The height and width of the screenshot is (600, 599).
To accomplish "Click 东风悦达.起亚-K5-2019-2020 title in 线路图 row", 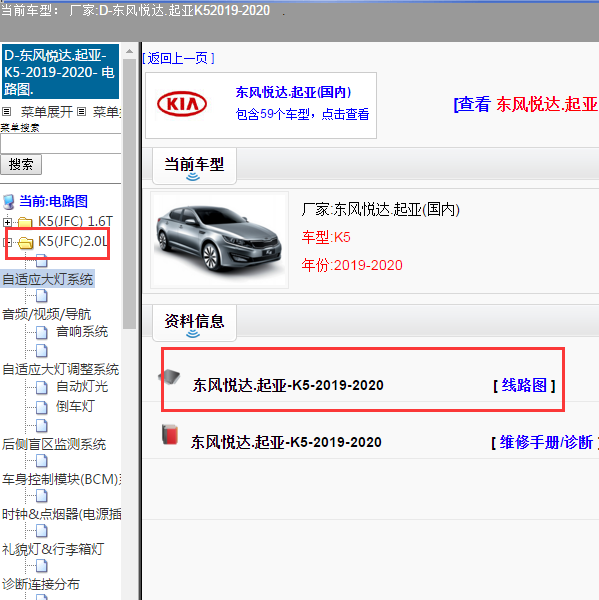I will (288, 385).
